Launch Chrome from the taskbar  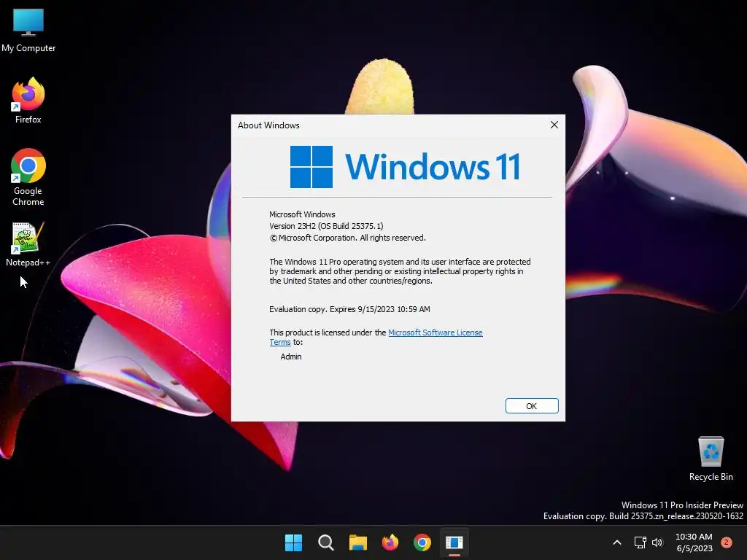(422, 542)
